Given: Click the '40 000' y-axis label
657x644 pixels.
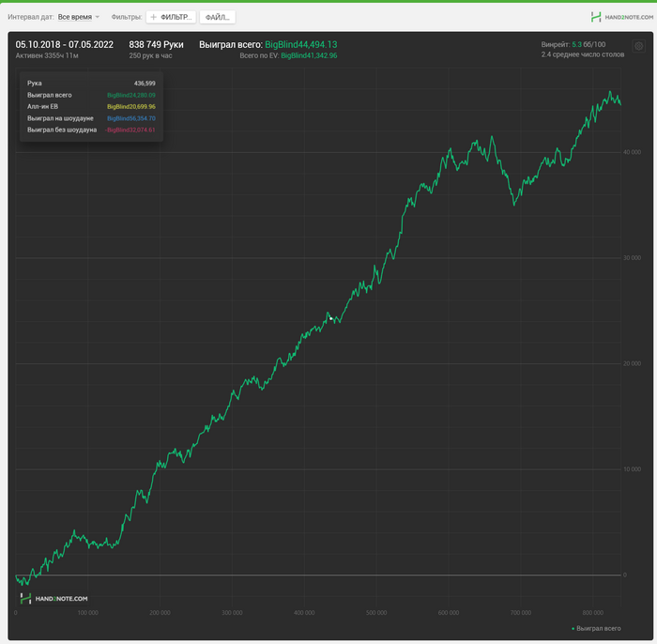Looking at the screenshot, I should 633,152.
